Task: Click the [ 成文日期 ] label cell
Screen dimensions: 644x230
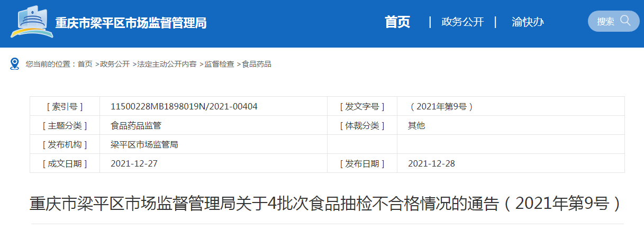Action: (x=65, y=163)
